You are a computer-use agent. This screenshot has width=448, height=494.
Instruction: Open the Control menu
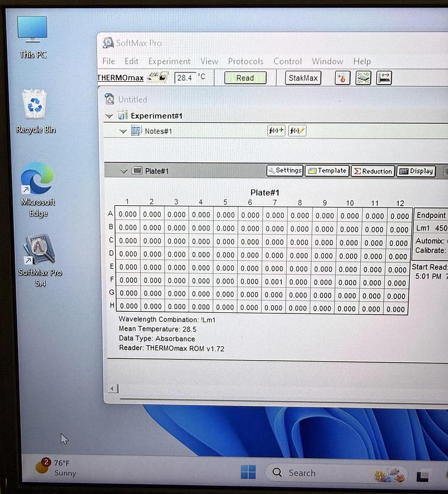coord(287,61)
